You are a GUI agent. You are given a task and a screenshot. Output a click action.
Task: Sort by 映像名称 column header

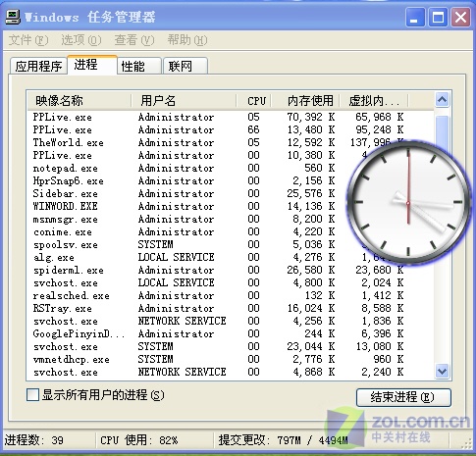click(79, 101)
